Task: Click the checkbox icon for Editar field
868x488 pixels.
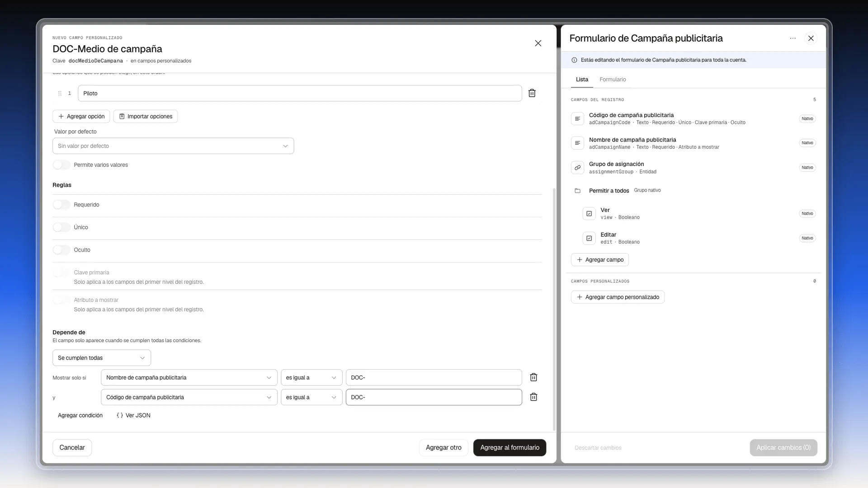Action: click(x=589, y=238)
